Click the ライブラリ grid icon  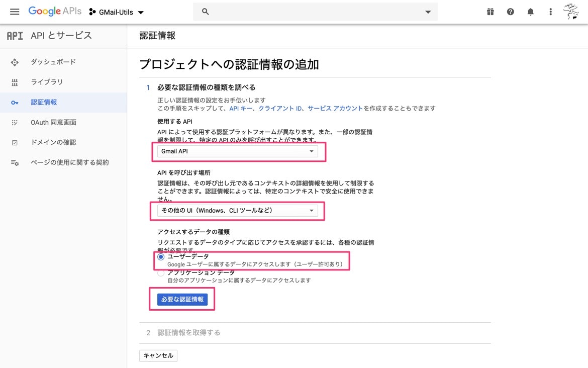[15, 82]
